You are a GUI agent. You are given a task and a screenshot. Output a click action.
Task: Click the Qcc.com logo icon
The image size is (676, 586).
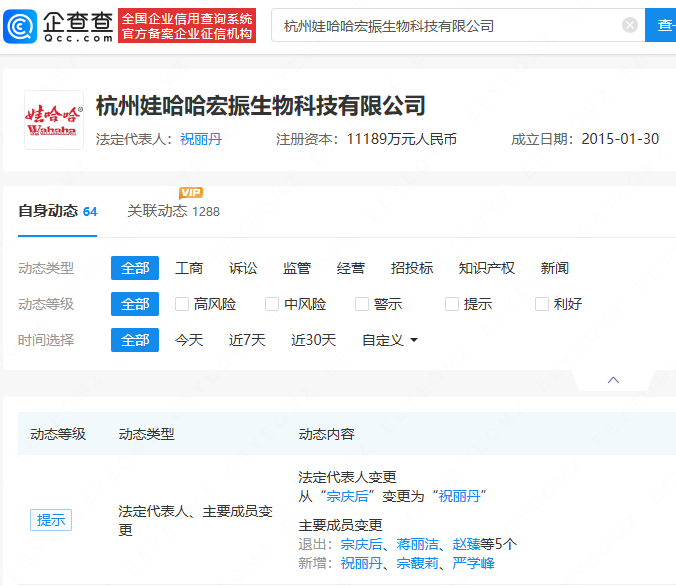pyautogui.click(x=21, y=25)
